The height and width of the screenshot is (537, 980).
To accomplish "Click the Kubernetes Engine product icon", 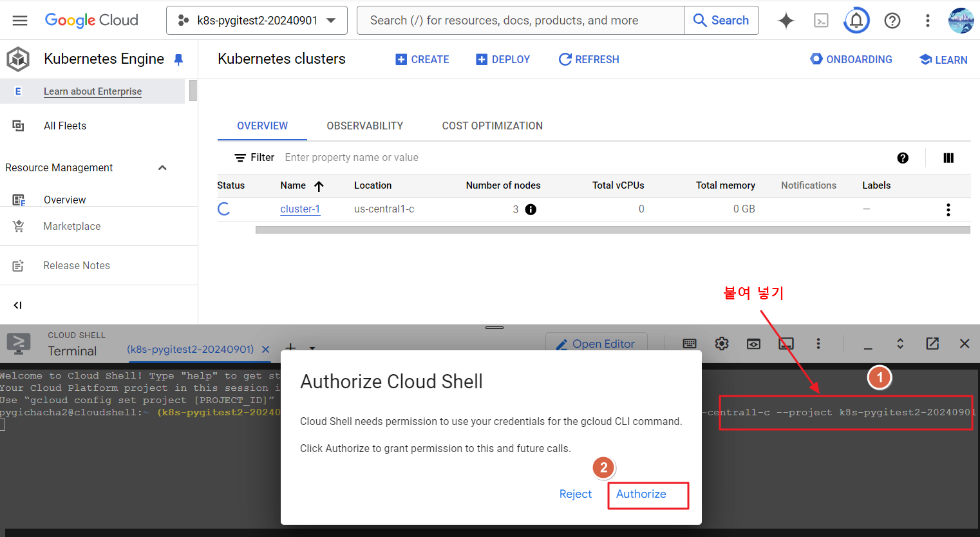I will [18, 59].
